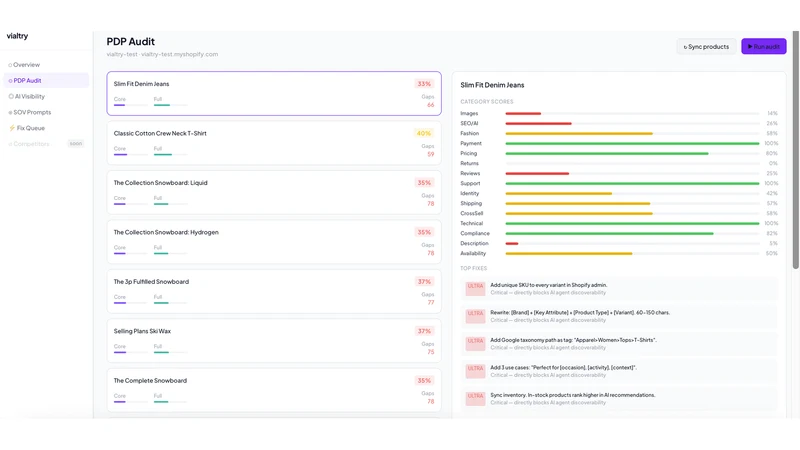800x450 pixels.
Task: Click the 33% score badge on Slim Fit Denim Jeans
Action: point(424,84)
